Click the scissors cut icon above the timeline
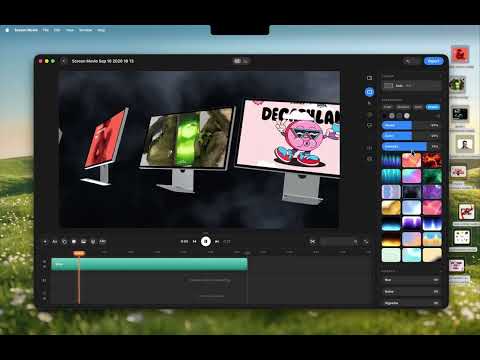 [x=312, y=242]
